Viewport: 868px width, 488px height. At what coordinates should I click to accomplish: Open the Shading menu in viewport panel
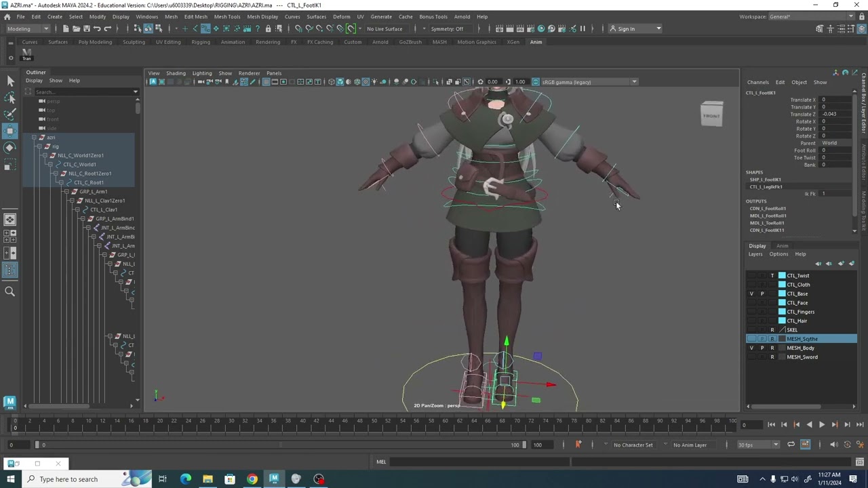pyautogui.click(x=176, y=73)
